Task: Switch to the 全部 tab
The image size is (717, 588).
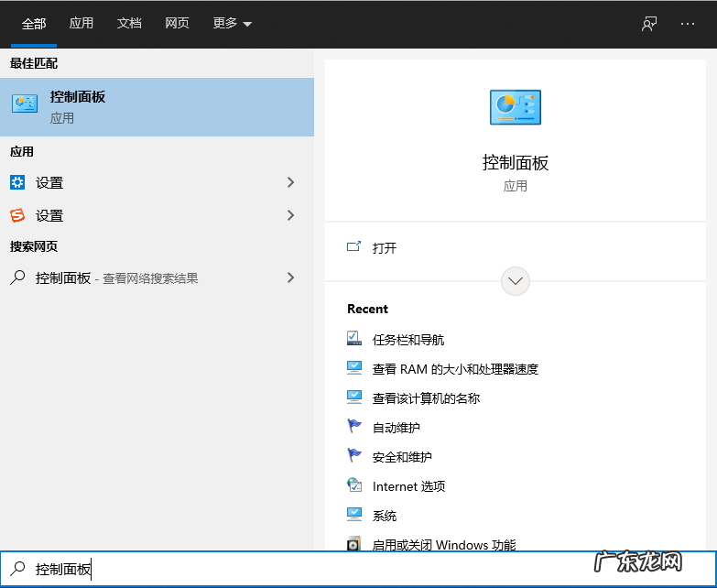Action: (34, 24)
